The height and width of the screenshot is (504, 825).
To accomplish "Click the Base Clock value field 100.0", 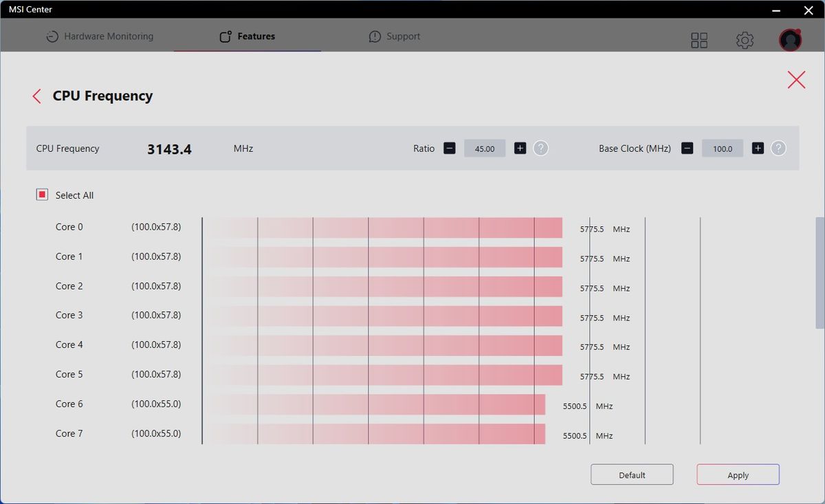I will pos(723,148).
